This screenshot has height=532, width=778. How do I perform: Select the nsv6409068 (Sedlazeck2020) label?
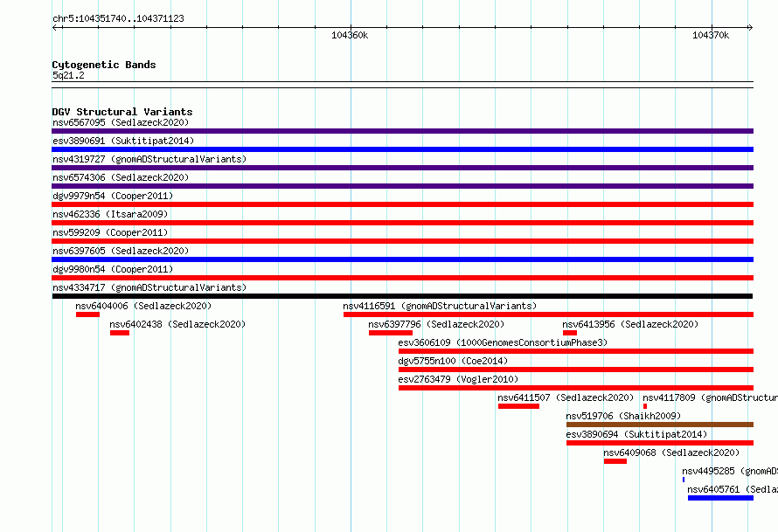click(671, 453)
